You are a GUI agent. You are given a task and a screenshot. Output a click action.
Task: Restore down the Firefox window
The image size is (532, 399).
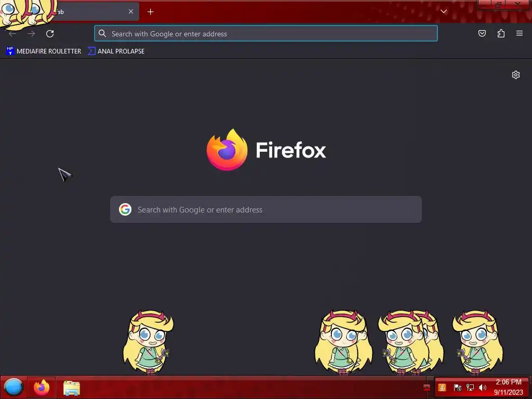point(499,5)
